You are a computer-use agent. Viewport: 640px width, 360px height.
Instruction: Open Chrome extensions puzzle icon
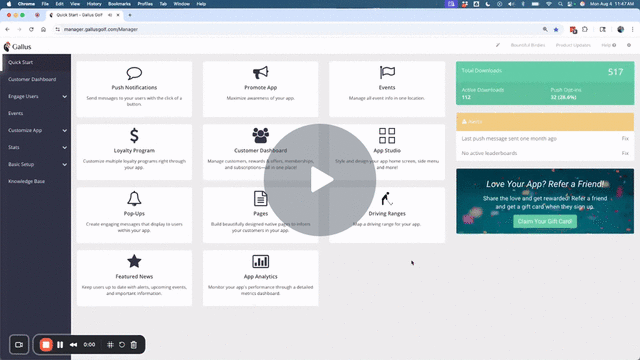tap(585, 29)
